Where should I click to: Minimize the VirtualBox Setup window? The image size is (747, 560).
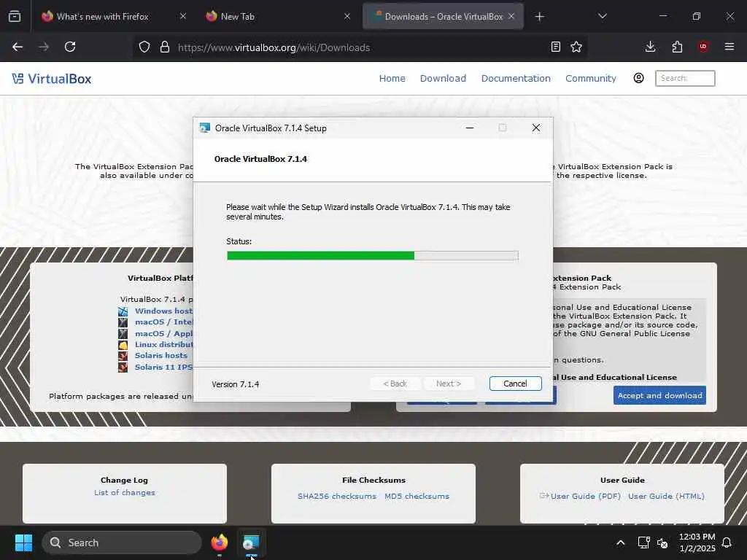point(470,128)
